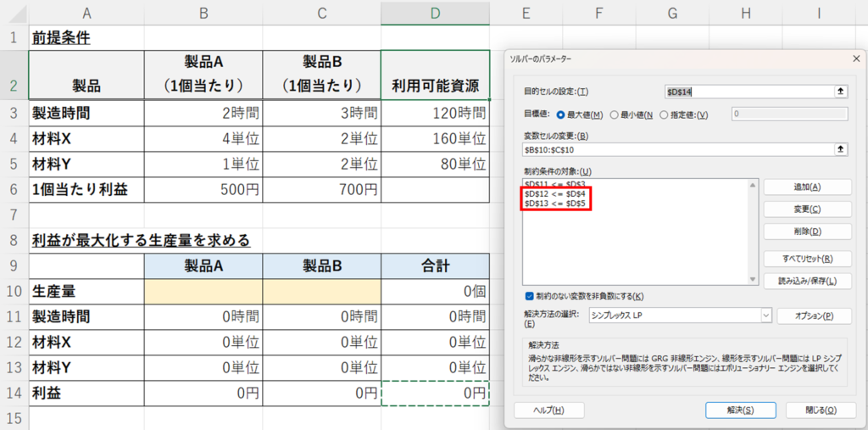Viewport: 868px width, 430px height.
Task: Open the 解決方法の選択 dropdown
Action: [766, 315]
